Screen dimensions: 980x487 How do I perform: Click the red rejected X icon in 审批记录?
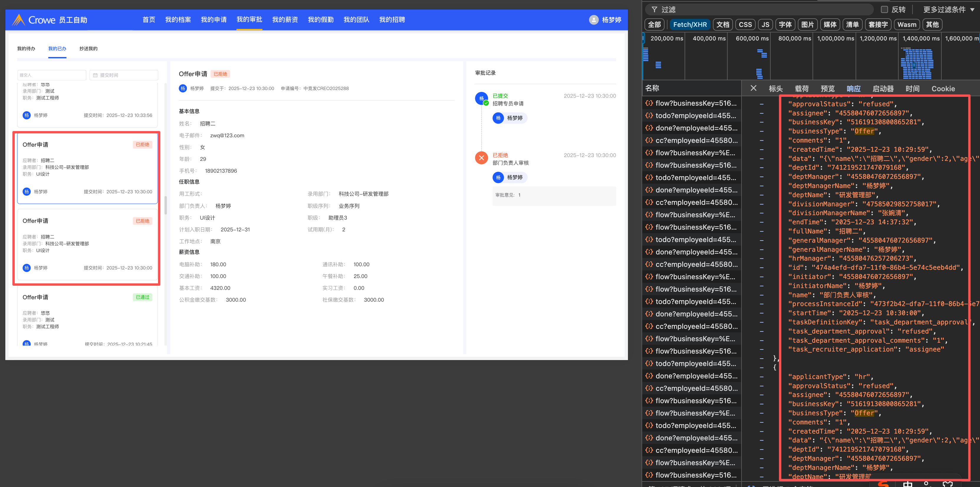coord(481,157)
